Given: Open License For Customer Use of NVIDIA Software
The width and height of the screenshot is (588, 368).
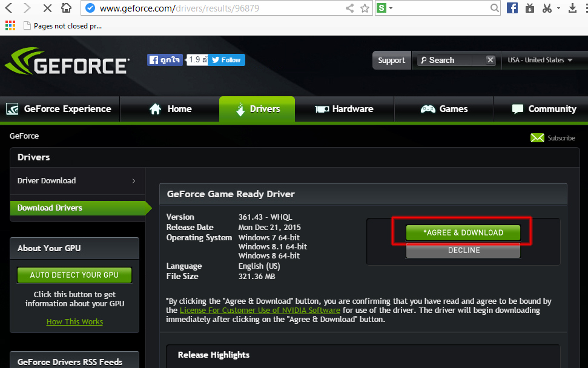Looking at the screenshot, I should 260,310.
